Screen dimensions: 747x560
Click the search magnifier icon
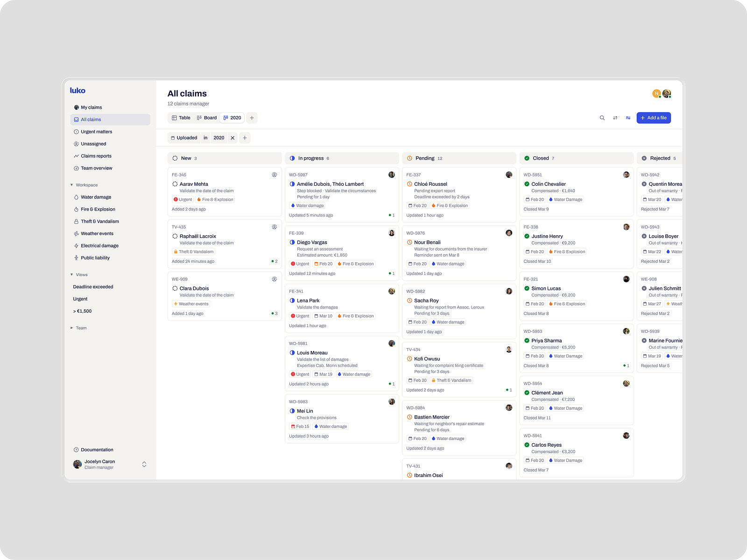(602, 118)
